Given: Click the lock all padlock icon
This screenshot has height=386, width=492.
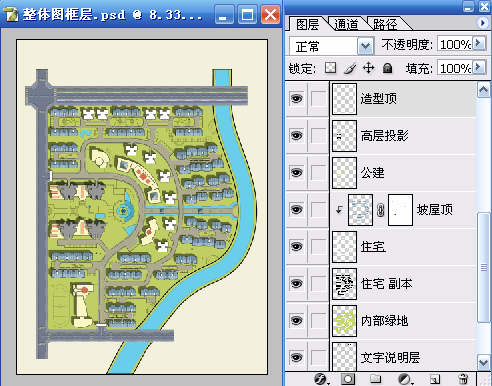Looking at the screenshot, I should [387, 68].
